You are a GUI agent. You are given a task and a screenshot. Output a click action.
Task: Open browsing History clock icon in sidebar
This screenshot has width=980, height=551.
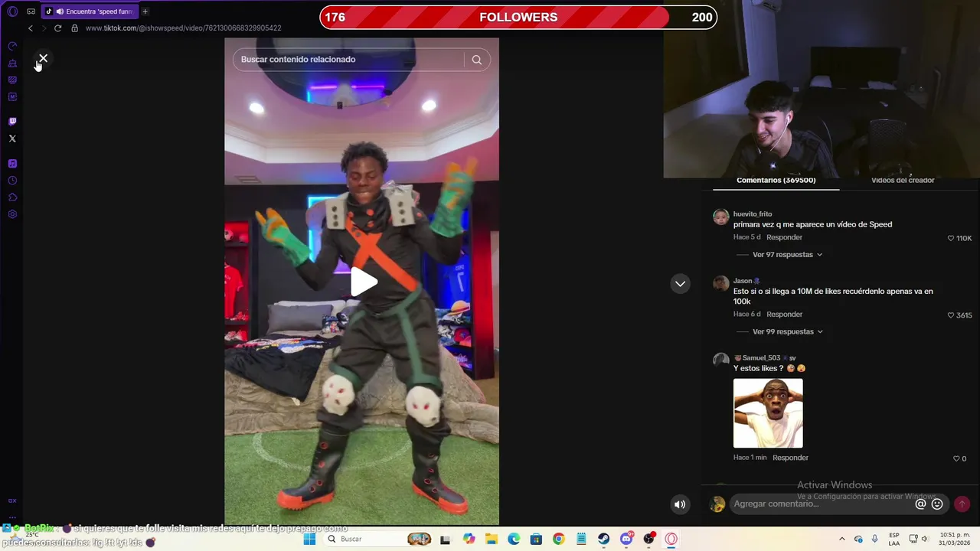click(12, 181)
